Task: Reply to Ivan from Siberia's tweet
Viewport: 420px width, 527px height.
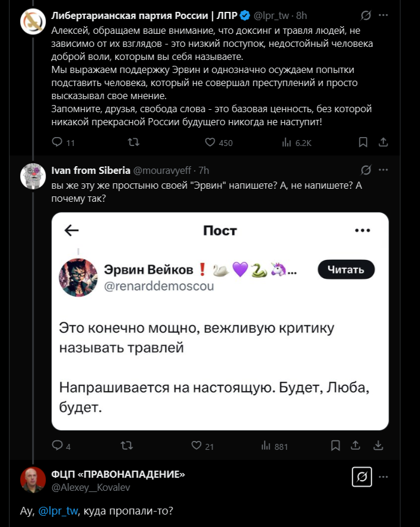Action: [x=58, y=446]
